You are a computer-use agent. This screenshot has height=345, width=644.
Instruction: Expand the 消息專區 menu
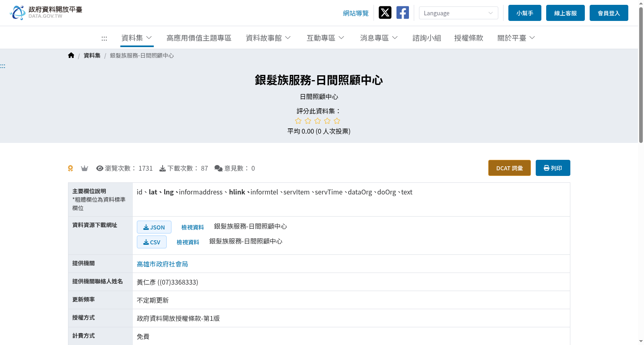pyautogui.click(x=379, y=38)
